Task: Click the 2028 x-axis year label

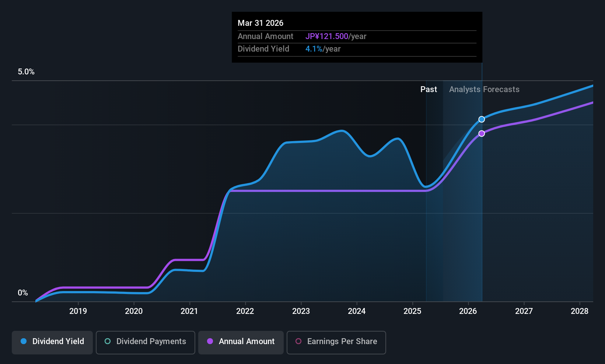Action: (x=580, y=311)
